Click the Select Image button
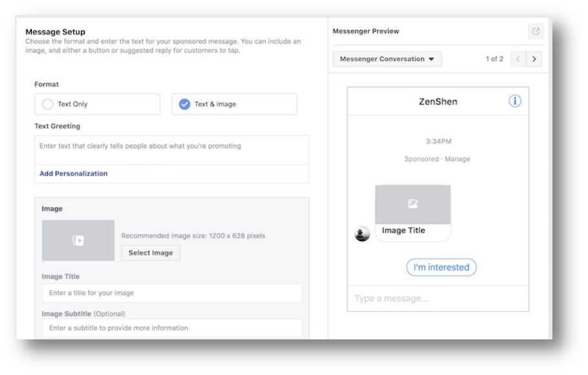 pos(151,253)
